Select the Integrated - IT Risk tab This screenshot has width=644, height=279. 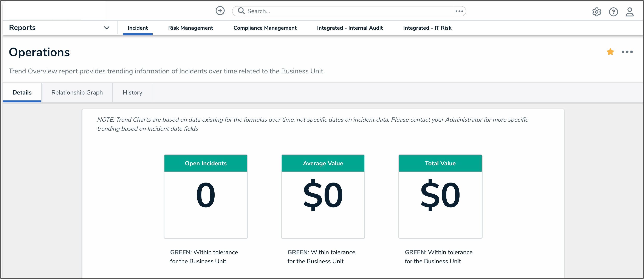[427, 28]
